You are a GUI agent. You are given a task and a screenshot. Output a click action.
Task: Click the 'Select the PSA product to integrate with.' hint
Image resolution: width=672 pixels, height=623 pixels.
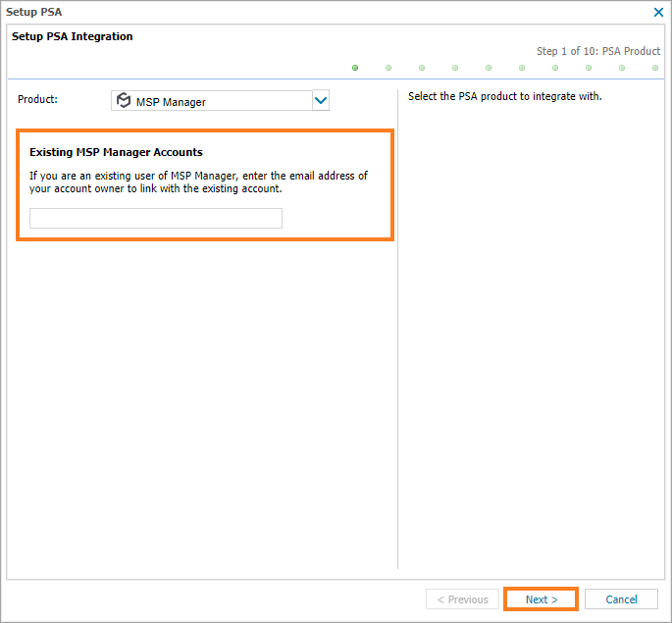[x=505, y=96]
